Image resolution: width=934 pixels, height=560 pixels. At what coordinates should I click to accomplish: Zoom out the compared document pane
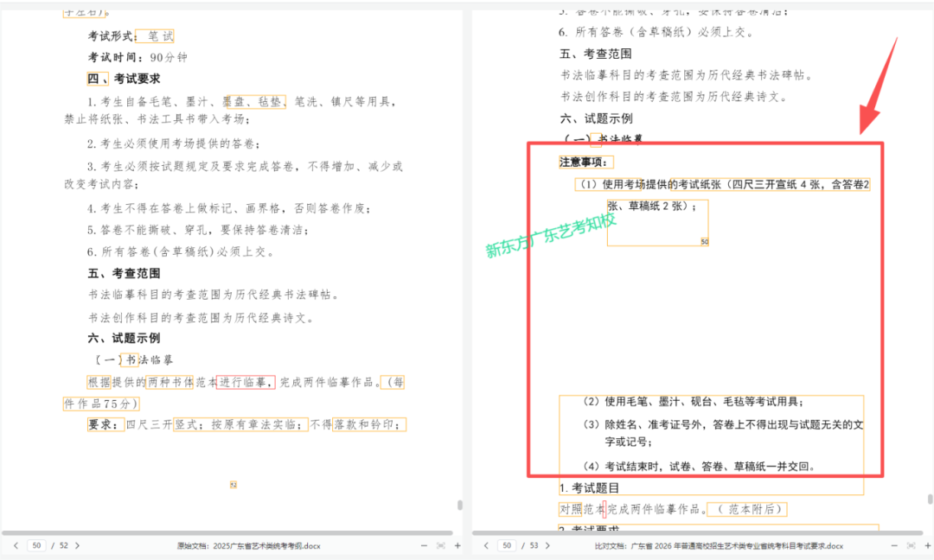[893, 545]
